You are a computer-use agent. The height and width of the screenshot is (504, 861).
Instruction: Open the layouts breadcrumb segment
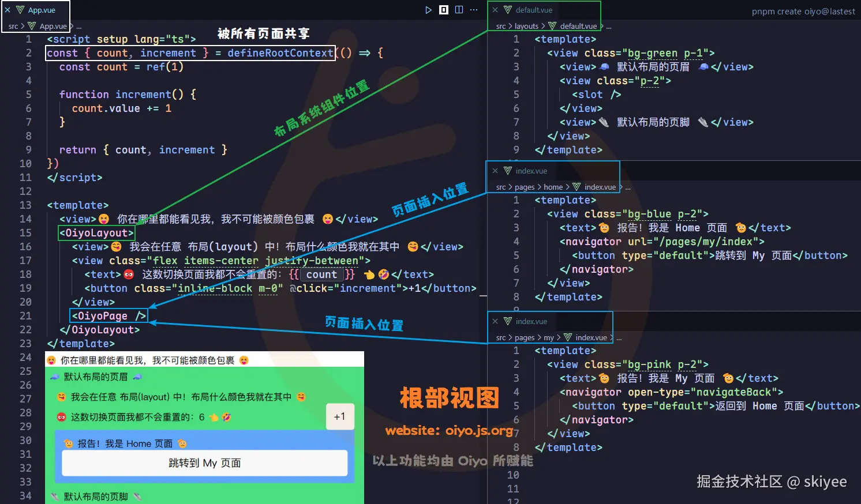pyautogui.click(x=526, y=26)
